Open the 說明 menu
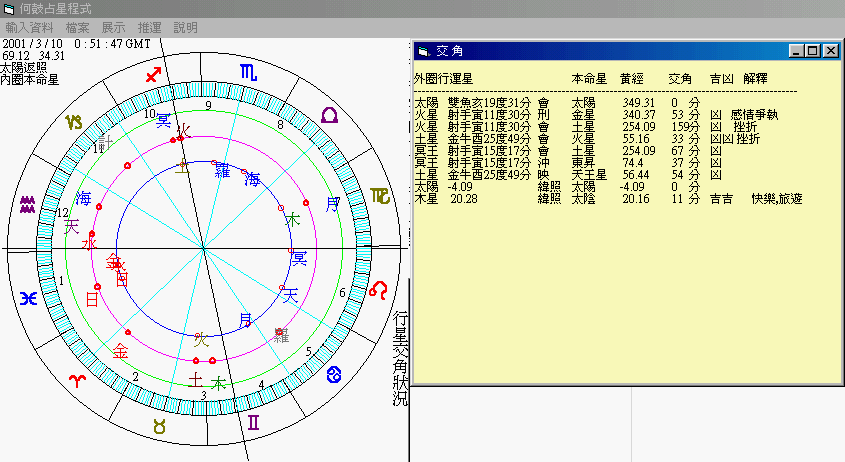 tap(185, 27)
